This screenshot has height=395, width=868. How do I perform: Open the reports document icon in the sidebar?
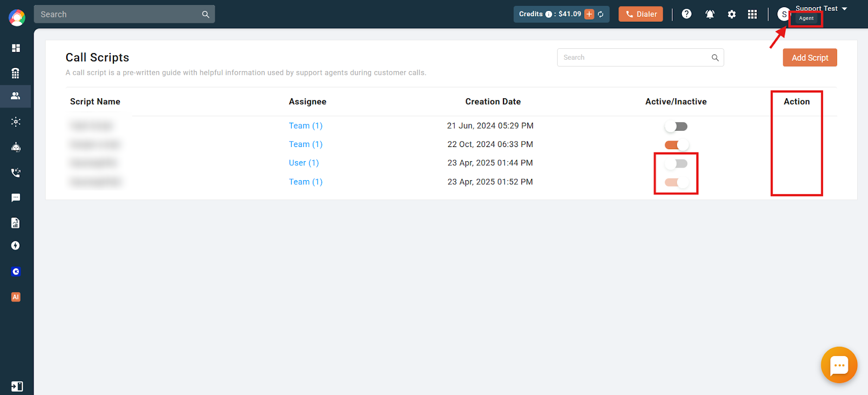[x=16, y=223]
